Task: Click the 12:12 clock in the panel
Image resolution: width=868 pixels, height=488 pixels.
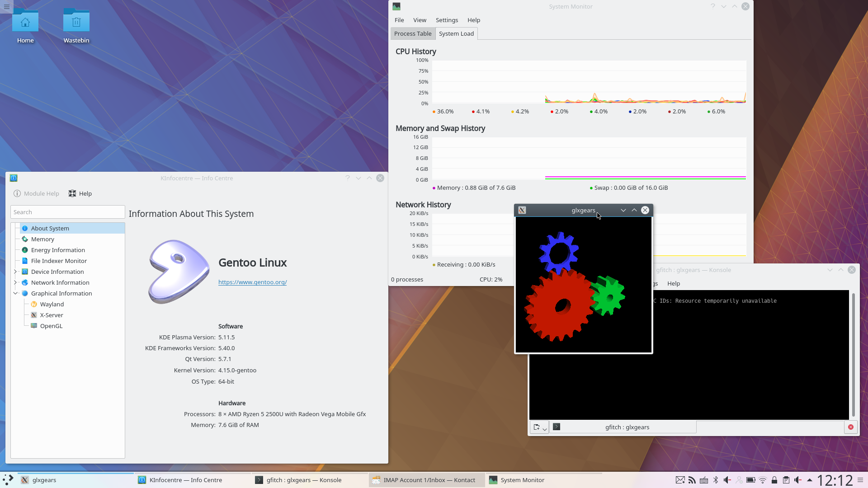Action: click(835, 480)
